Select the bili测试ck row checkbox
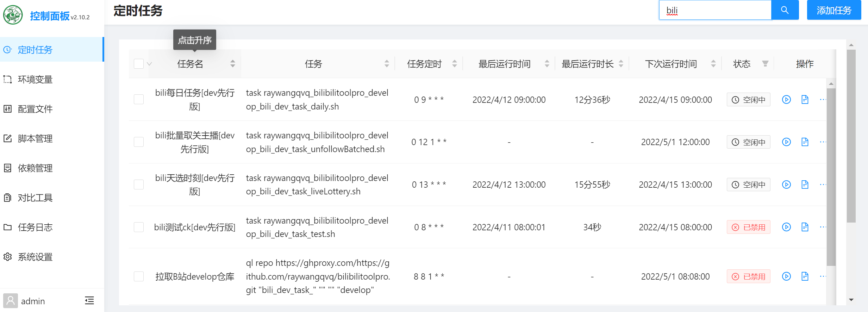Viewport: 868px width, 312px height. click(x=139, y=227)
